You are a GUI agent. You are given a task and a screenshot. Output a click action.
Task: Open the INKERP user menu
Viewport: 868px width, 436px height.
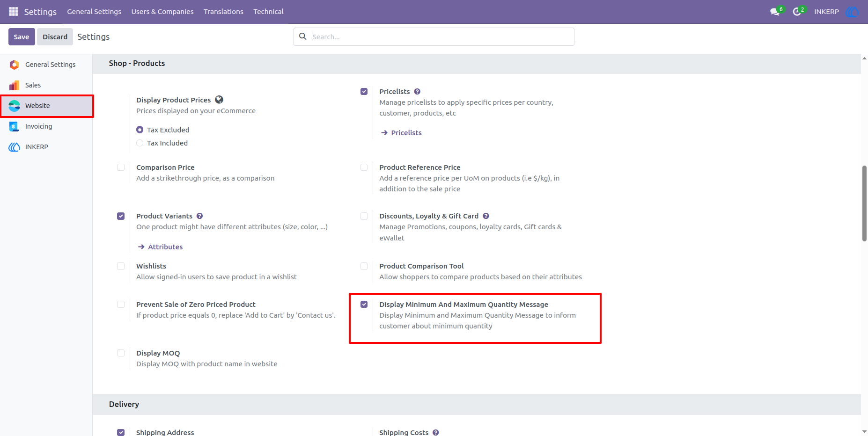[826, 12]
